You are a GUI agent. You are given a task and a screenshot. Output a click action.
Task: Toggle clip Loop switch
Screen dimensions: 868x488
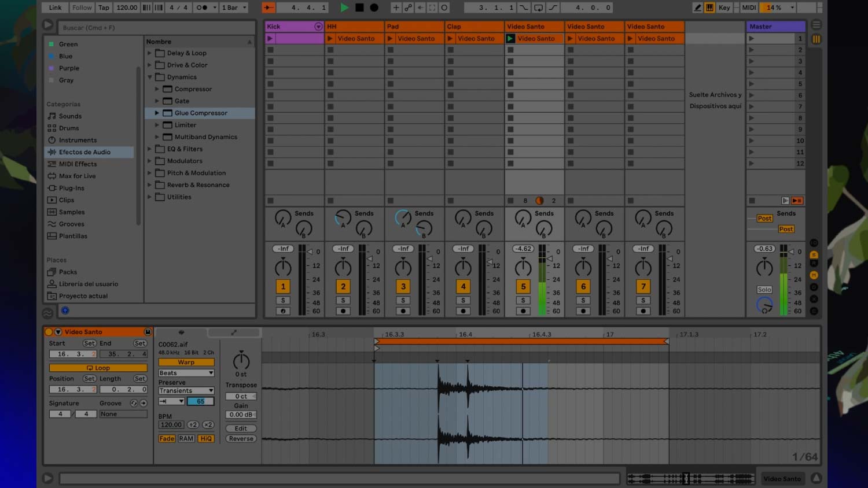click(x=98, y=368)
